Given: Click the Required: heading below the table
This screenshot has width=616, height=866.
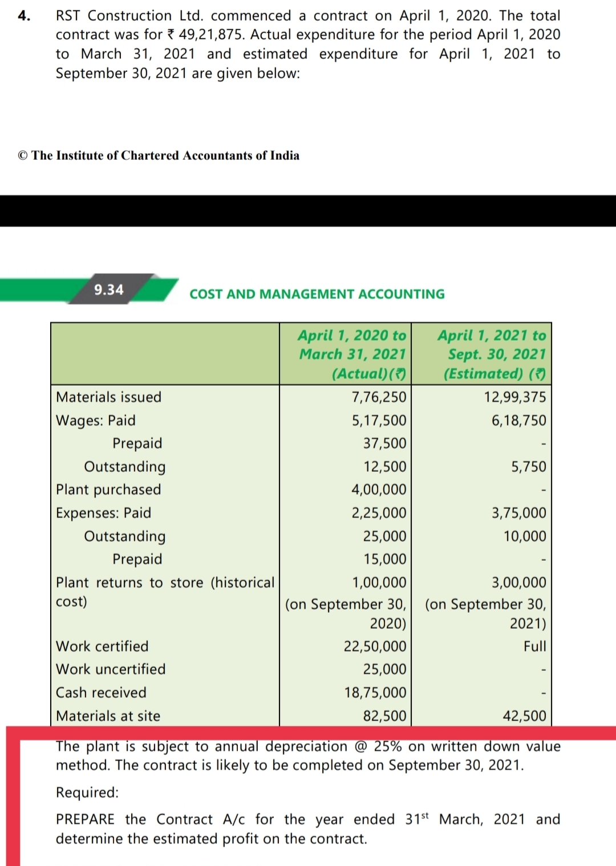Looking at the screenshot, I should [x=87, y=792].
